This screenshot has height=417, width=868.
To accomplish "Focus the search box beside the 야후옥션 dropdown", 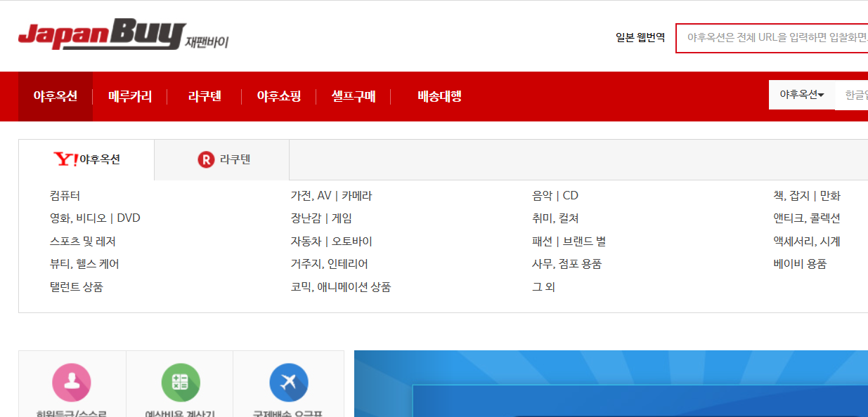I will click(x=851, y=95).
